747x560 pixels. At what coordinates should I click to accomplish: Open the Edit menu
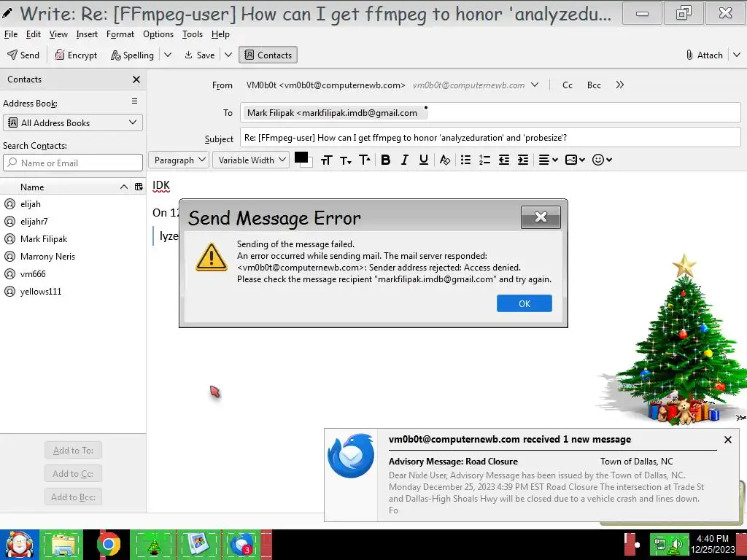pyautogui.click(x=34, y=34)
